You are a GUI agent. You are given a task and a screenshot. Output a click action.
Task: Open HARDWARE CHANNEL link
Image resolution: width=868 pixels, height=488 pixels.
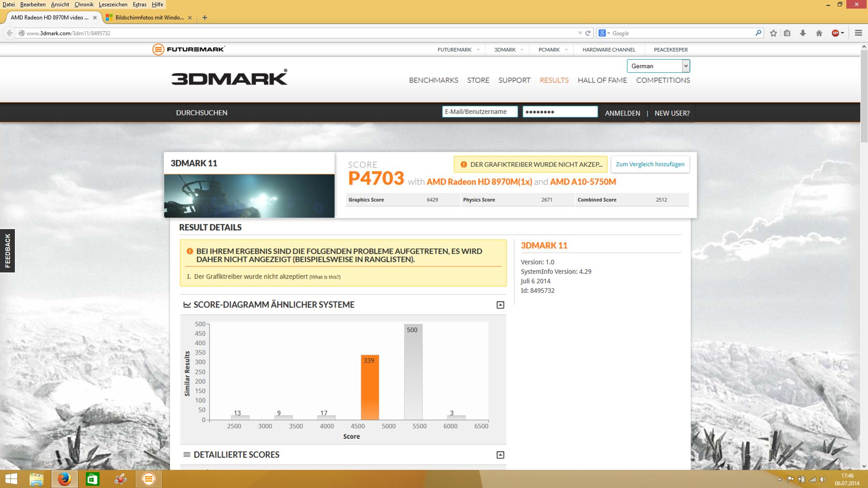coord(609,49)
